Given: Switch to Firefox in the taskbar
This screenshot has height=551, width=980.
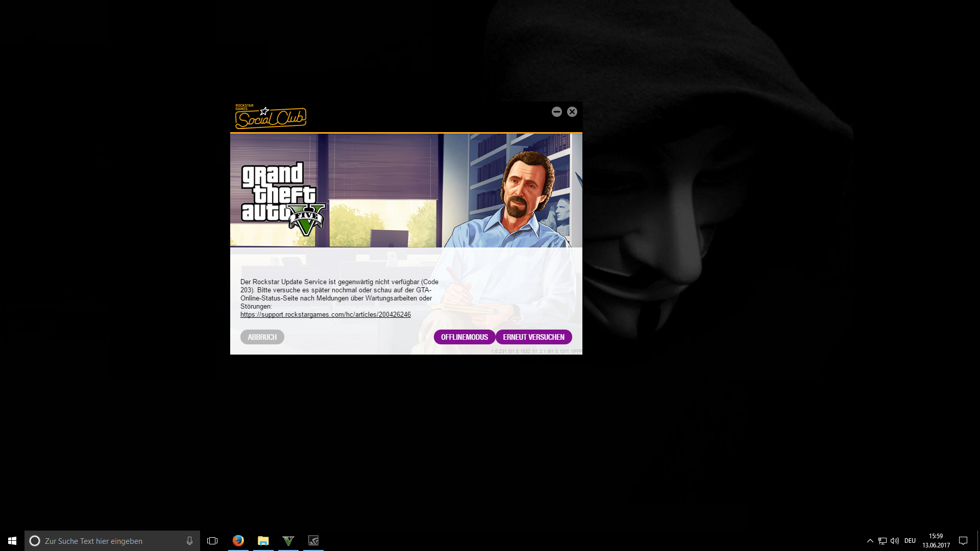Looking at the screenshot, I should click(238, 541).
